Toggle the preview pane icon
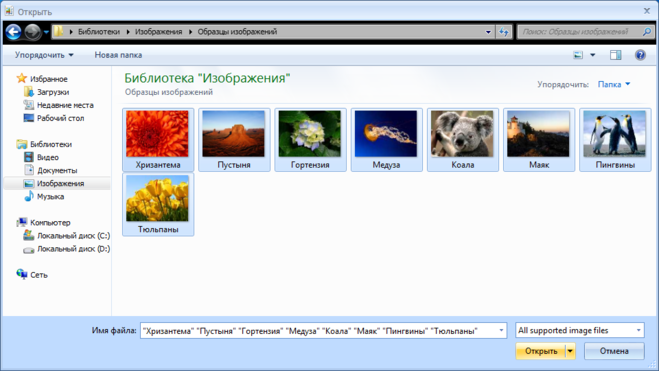The height and width of the screenshot is (371, 659). pos(616,55)
